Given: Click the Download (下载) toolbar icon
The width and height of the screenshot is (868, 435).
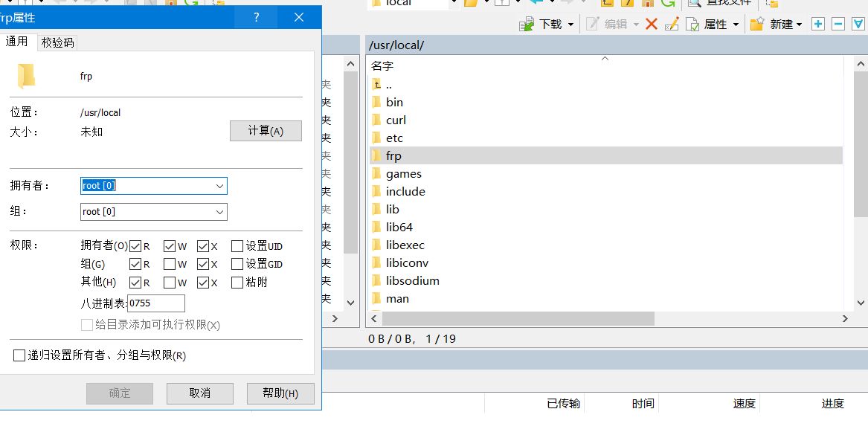Looking at the screenshot, I should pos(528,24).
